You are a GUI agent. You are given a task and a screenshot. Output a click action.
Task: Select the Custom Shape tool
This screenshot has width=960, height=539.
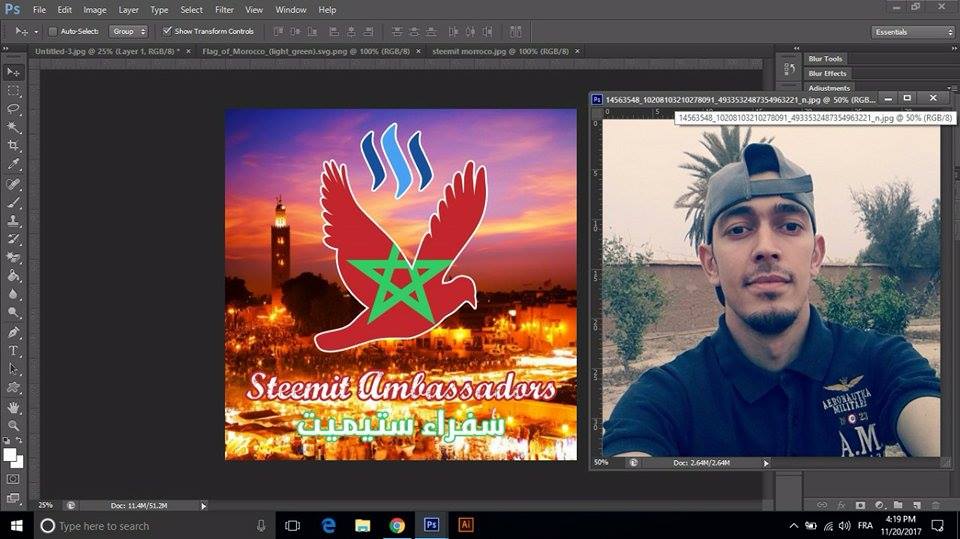(x=13, y=388)
